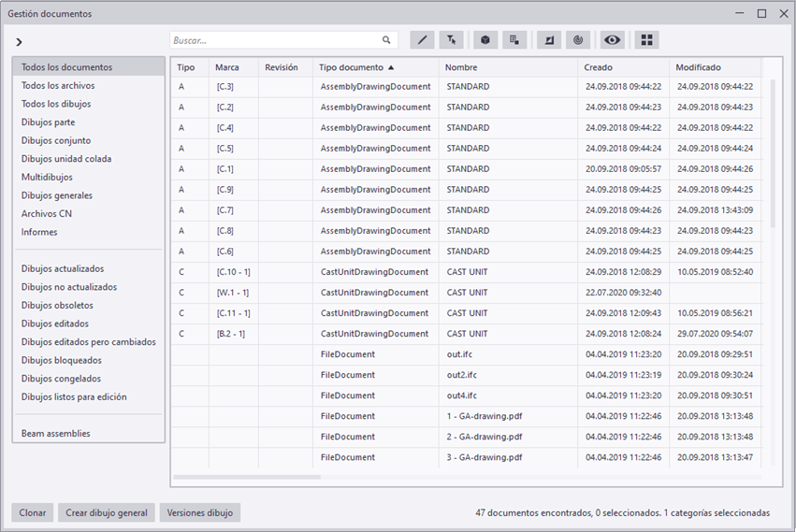Click the Buscar search input field
The height and width of the screenshot is (532, 796).
pos(276,40)
